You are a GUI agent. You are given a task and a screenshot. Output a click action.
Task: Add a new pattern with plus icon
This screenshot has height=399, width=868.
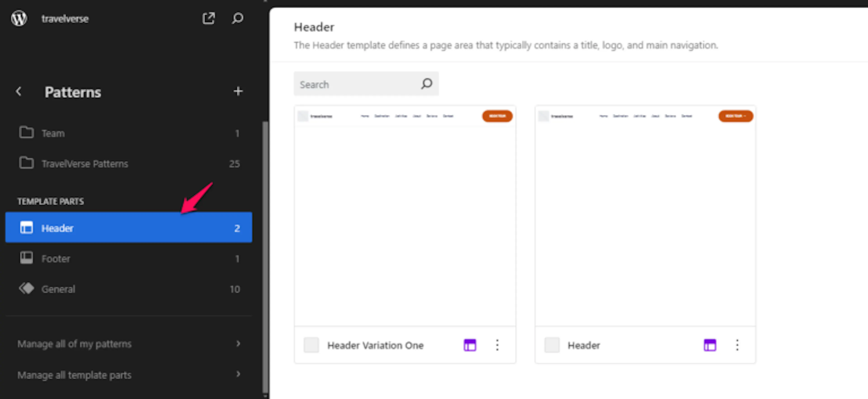pos(238,91)
